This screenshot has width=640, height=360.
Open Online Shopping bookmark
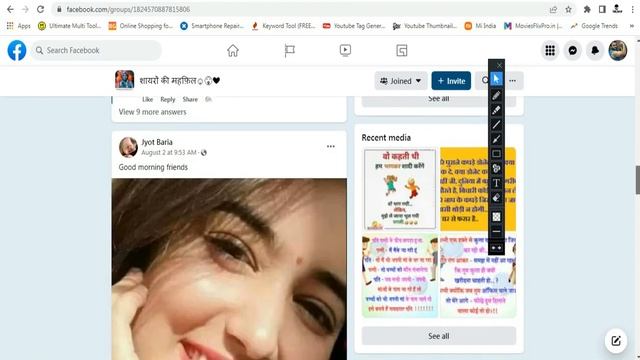pyautogui.click(x=140, y=26)
